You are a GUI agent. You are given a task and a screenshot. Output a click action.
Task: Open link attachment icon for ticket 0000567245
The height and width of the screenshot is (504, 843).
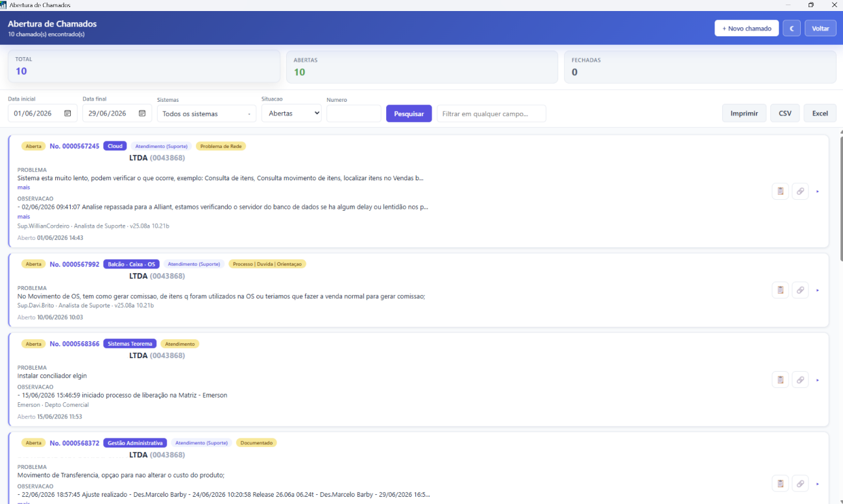(800, 191)
